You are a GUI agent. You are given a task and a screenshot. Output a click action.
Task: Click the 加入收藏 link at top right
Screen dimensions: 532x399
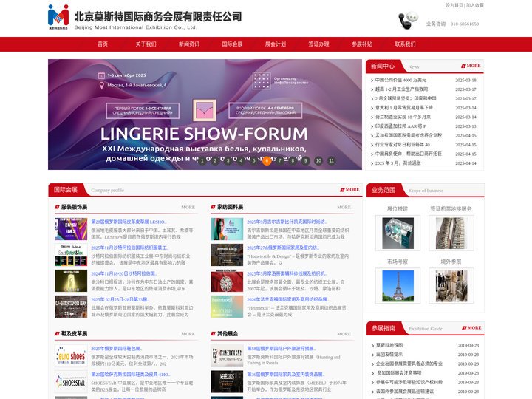(475, 5)
